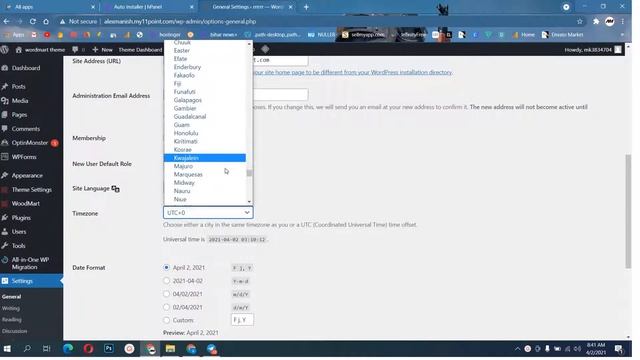
Task: Open File Explorer from the taskbar
Action: pyautogui.click(x=170, y=349)
